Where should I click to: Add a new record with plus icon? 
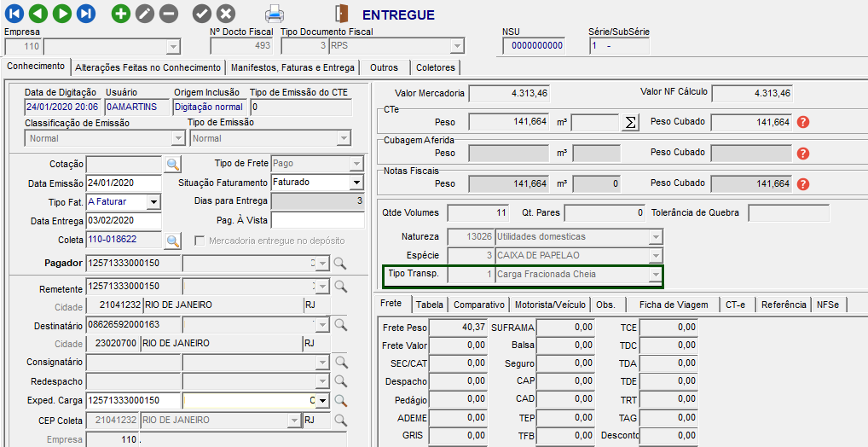click(x=121, y=14)
